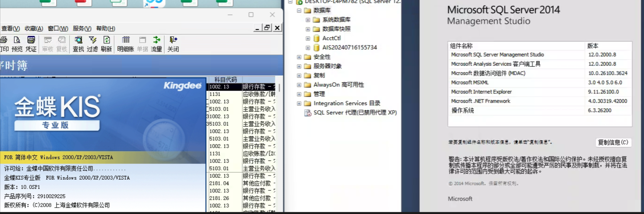Screen dimensions: 644x214
Task: Expand the AlwaysOn 高可用性 node
Action: (299, 85)
